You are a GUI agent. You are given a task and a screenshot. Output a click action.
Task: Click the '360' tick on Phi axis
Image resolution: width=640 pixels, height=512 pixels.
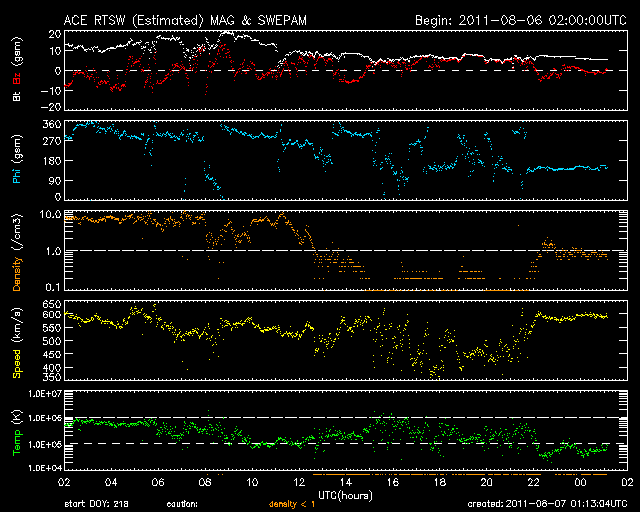point(52,125)
